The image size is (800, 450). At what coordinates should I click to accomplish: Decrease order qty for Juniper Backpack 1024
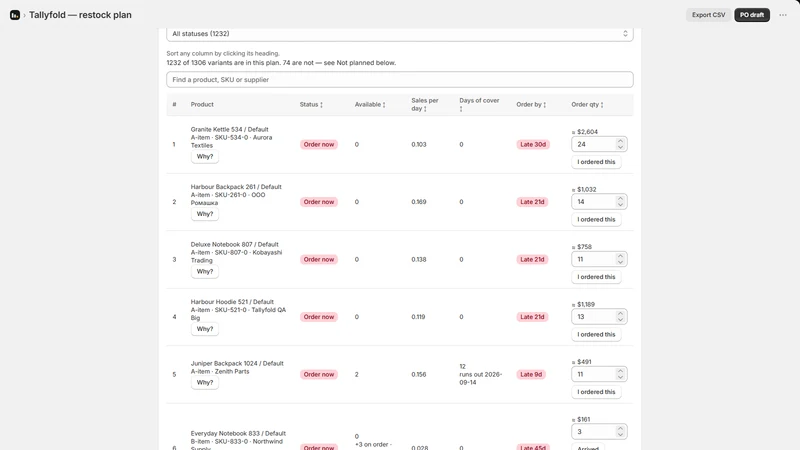(x=620, y=378)
